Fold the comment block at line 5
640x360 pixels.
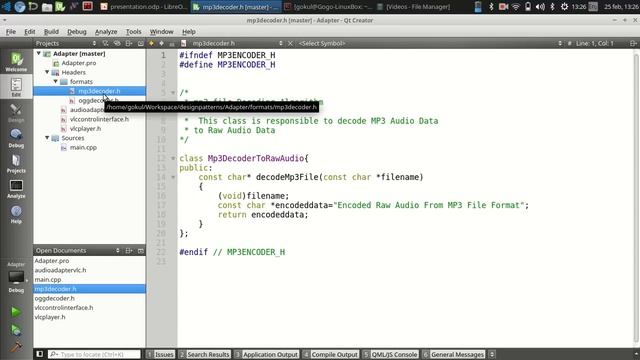pyautogui.click(x=173, y=93)
